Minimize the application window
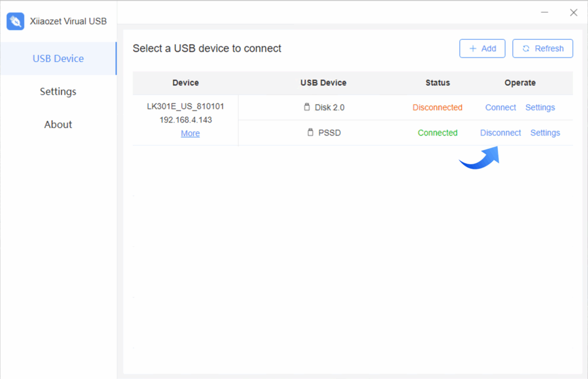 545,13
